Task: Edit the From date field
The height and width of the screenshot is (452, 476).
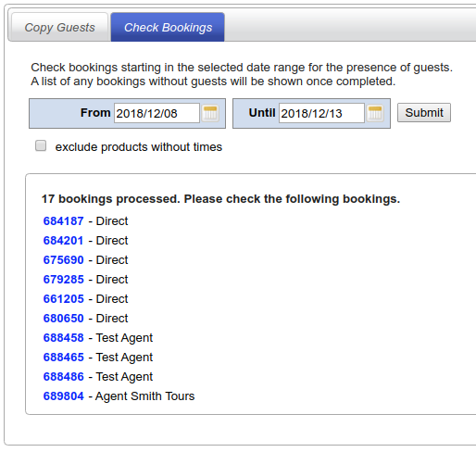Action: tap(157, 113)
